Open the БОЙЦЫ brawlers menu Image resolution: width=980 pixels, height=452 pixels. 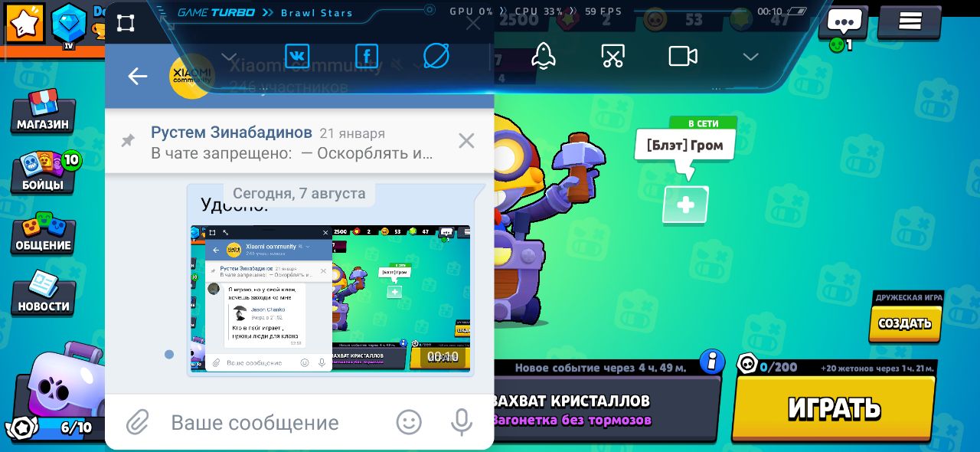[43, 172]
